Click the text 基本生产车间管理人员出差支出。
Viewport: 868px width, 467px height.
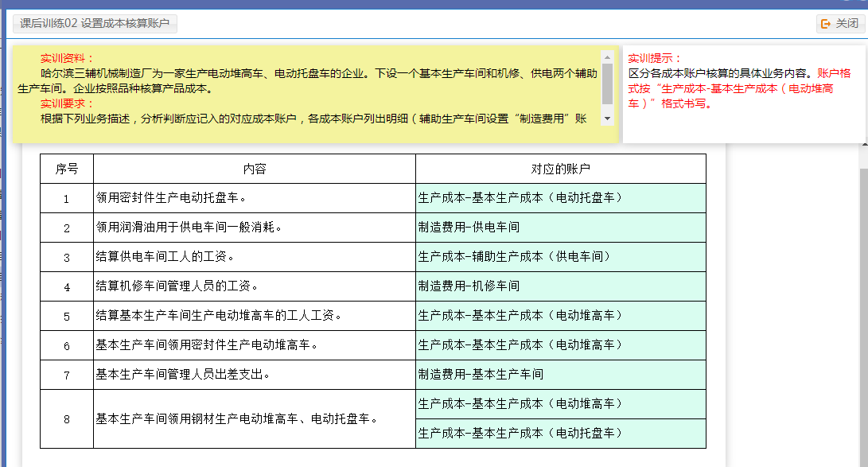click(183, 375)
